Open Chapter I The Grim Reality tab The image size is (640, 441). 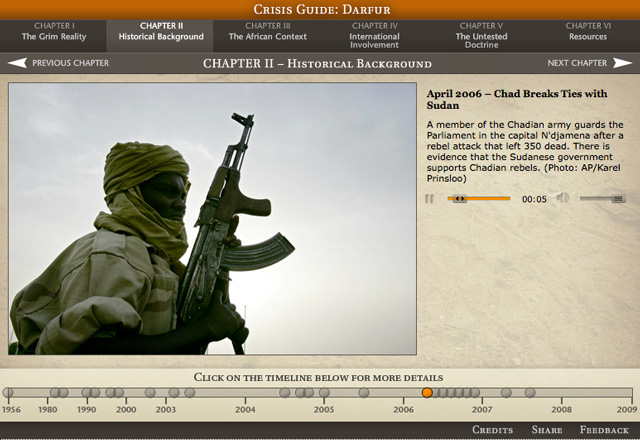click(x=54, y=31)
